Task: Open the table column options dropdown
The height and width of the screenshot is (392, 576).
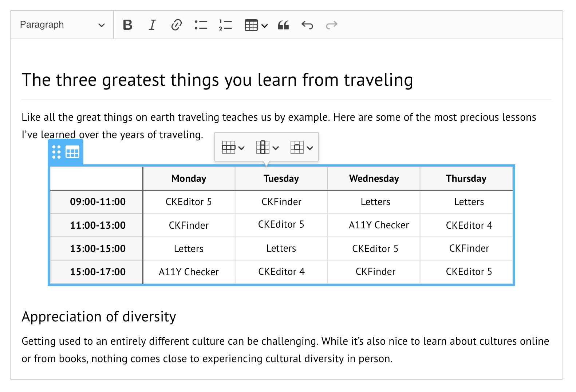Action: (x=267, y=147)
